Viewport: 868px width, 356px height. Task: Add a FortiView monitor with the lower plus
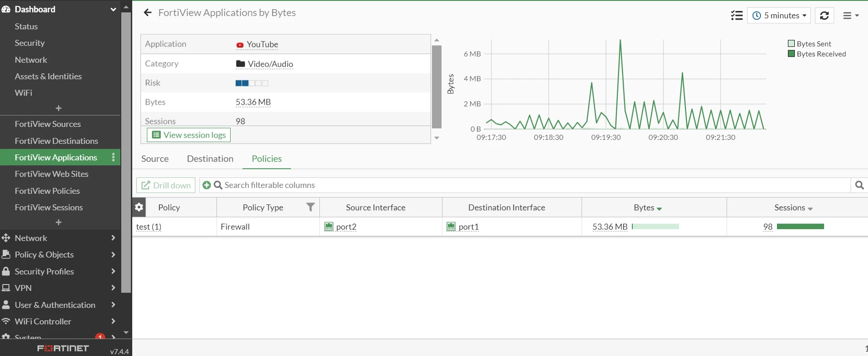[59, 222]
